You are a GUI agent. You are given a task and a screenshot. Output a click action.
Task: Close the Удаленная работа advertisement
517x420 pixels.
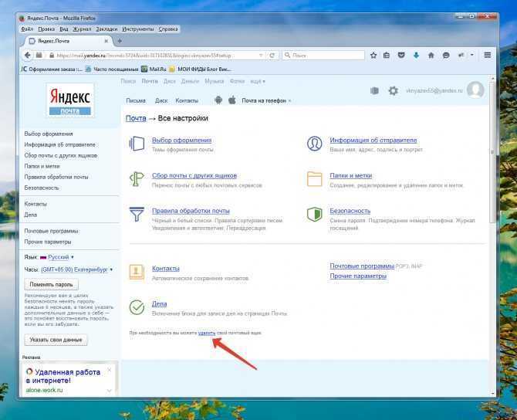click(109, 370)
